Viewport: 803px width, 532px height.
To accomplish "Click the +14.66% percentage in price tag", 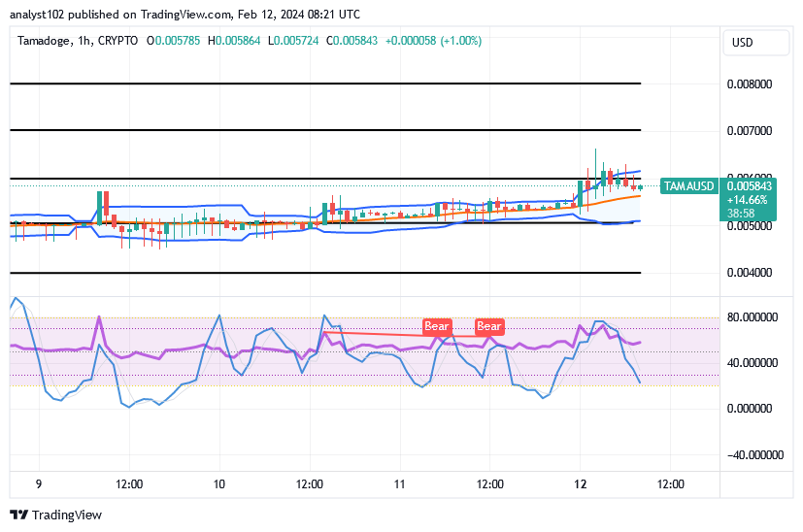I will [x=748, y=200].
